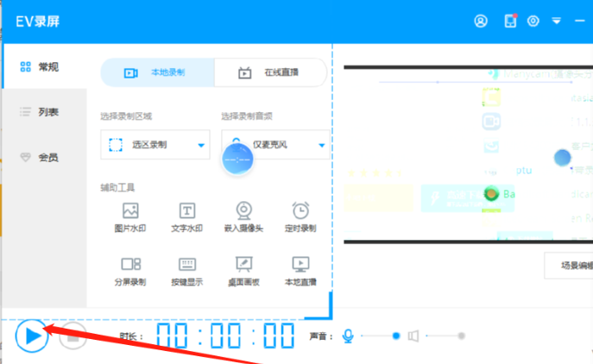Viewport: 593px width, 364px height.
Task: Expand the title bar dropdown triangle menu
Action: (557, 21)
